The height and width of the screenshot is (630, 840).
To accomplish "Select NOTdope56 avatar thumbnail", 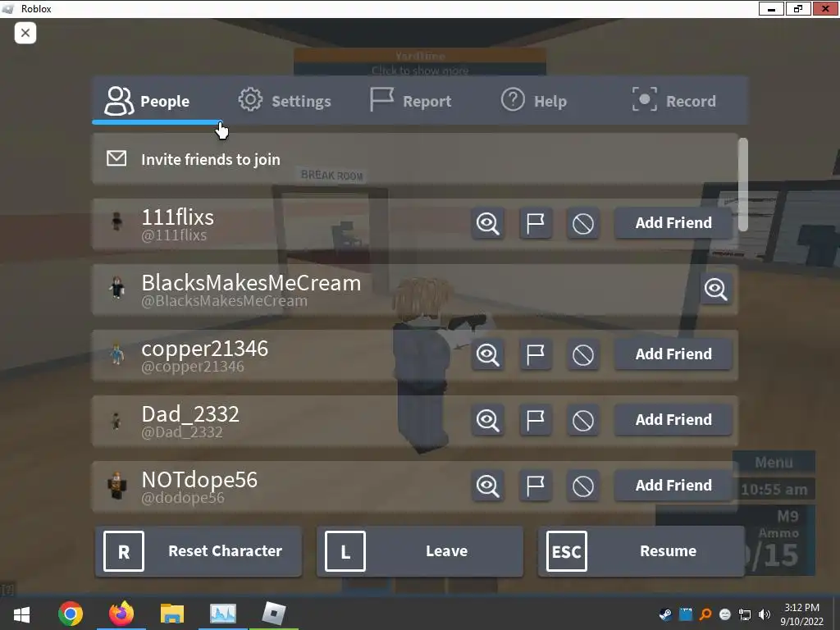I will click(116, 486).
